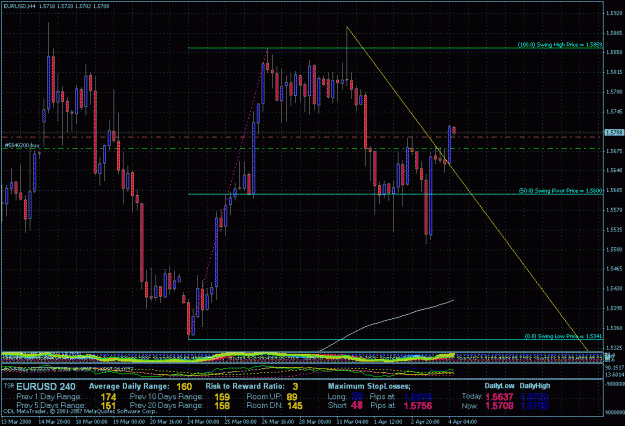Click the Swing High Price label

(560, 45)
